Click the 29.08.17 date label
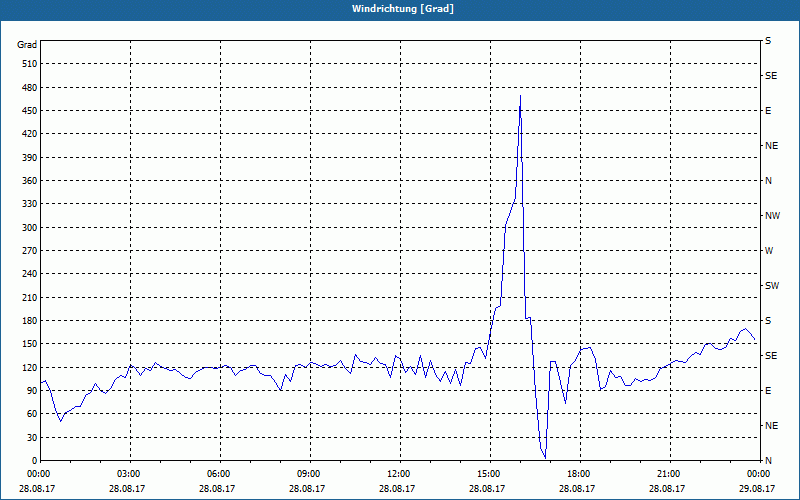800x500 pixels. pos(757,488)
